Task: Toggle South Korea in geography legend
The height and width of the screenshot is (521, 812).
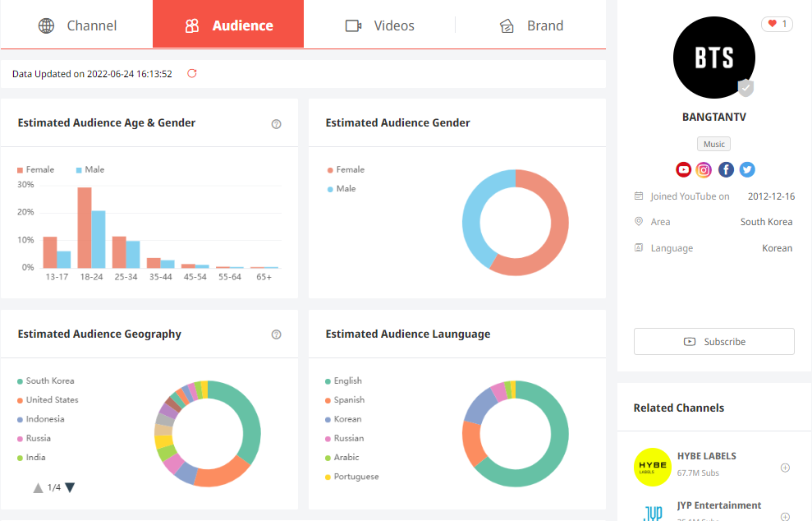Action: point(46,381)
